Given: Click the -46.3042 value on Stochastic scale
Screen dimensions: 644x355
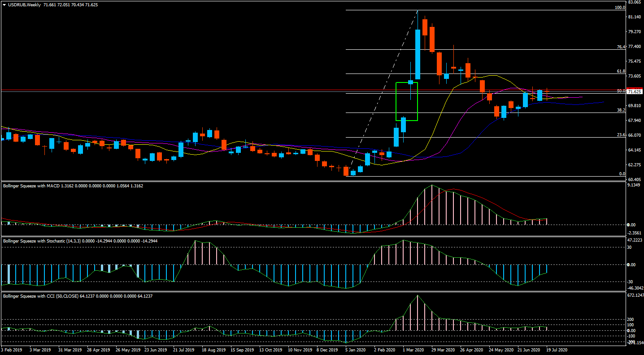Looking at the screenshot, I should [635, 288].
